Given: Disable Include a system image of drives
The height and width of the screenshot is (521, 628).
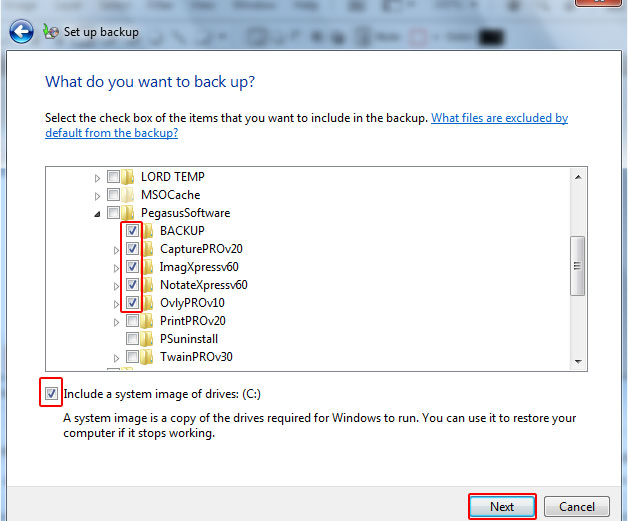Looking at the screenshot, I should pos(52,393).
